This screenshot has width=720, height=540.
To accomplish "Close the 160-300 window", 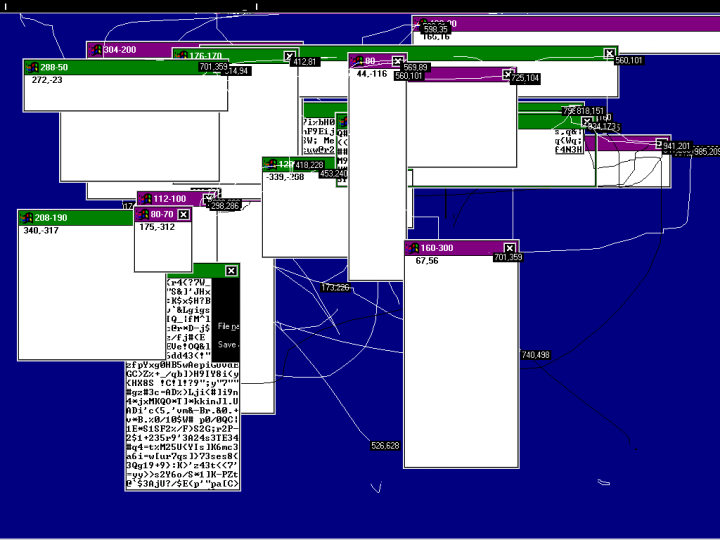I will 509,248.
